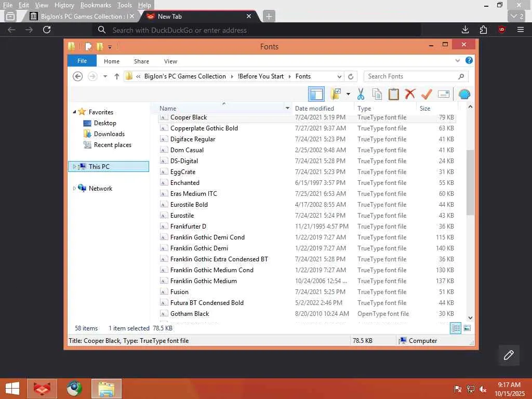The height and width of the screenshot is (399, 532).
Task: Go up one folder level arrow
Action: tap(117, 76)
